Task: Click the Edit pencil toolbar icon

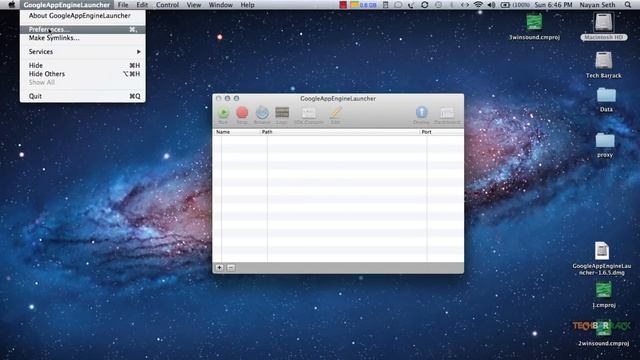Action: (336, 113)
